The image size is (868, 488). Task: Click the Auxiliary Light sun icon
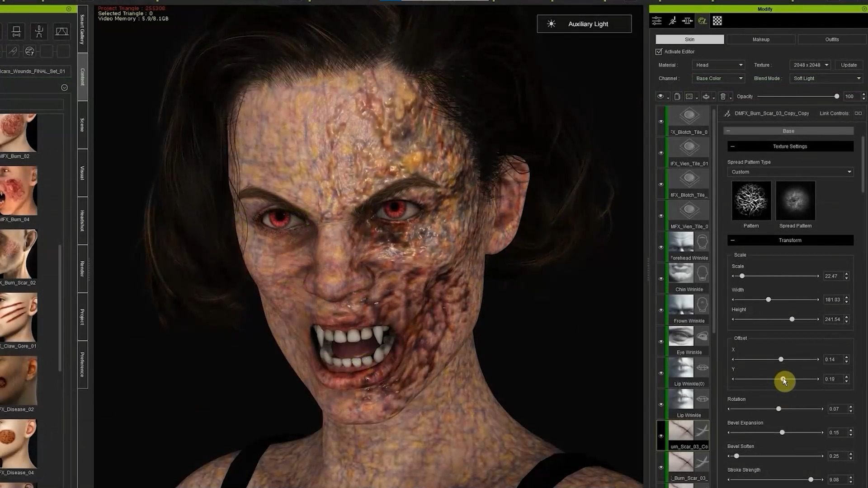(x=551, y=24)
